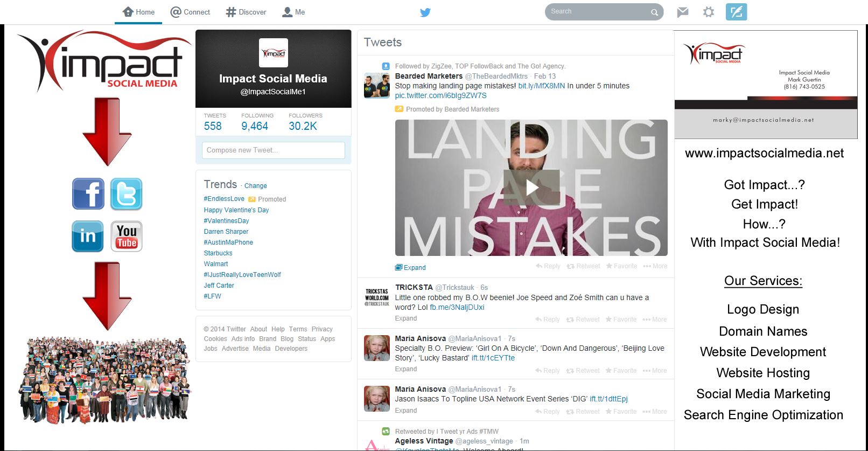Reply to the Bearded Marketers tweet
Viewport: 868px width, 451px height.
coord(548,266)
